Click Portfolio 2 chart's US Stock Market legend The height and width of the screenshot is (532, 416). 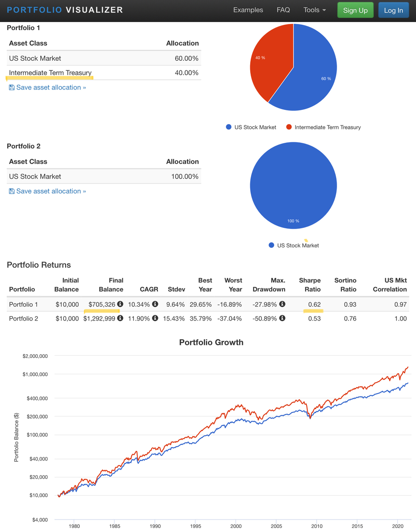tap(294, 245)
